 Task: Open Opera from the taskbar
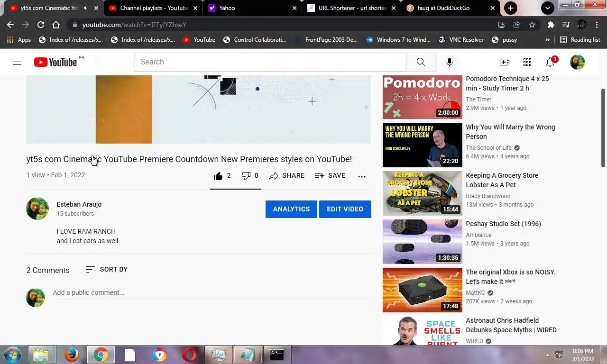(189, 355)
